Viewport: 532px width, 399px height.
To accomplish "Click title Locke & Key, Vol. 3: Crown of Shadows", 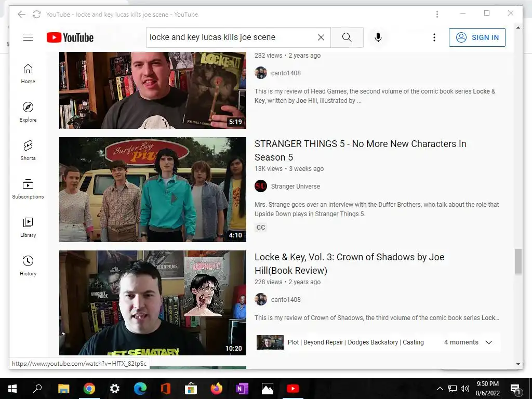I will [350, 263].
